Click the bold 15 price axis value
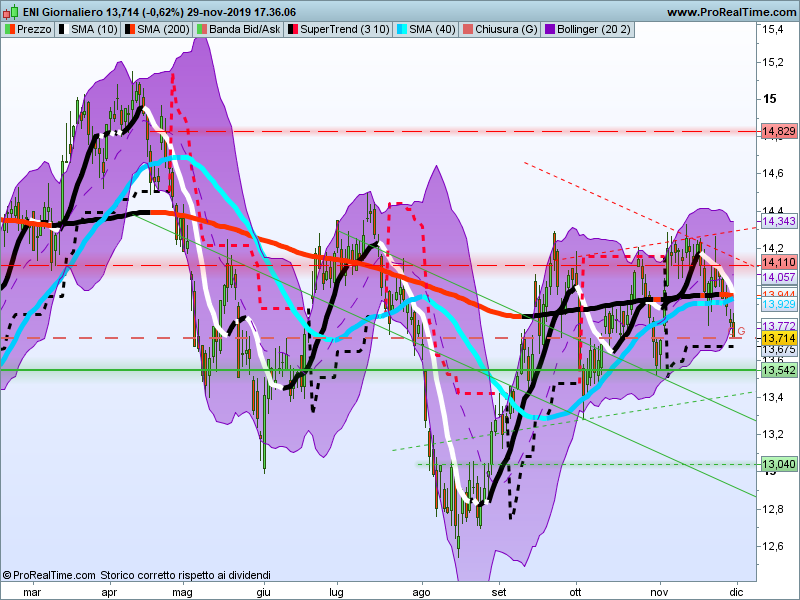Image resolution: width=800 pixels, height=600 pixels. pyautogui.click(x=769, y=98)
